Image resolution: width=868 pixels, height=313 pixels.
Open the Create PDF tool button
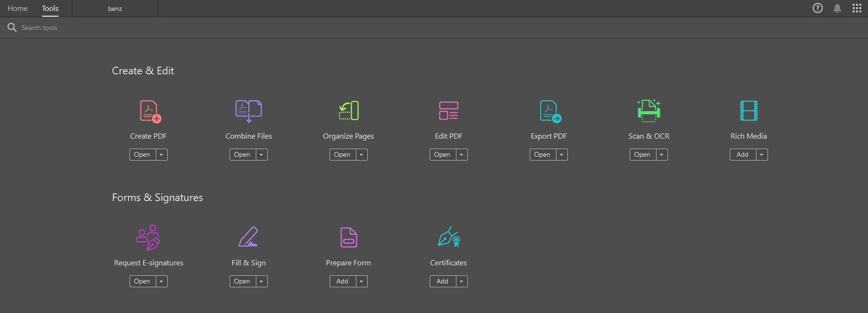142,154
